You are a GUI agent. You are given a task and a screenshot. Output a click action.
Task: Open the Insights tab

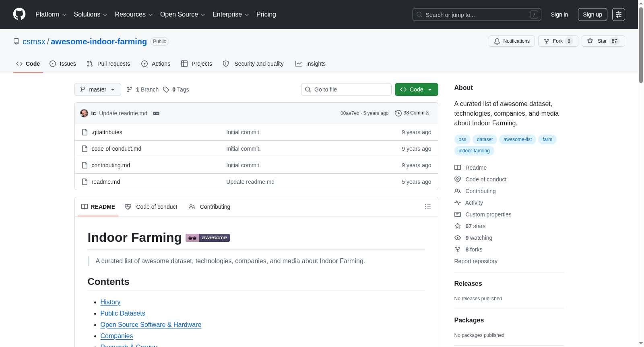[x=310, y=64]
